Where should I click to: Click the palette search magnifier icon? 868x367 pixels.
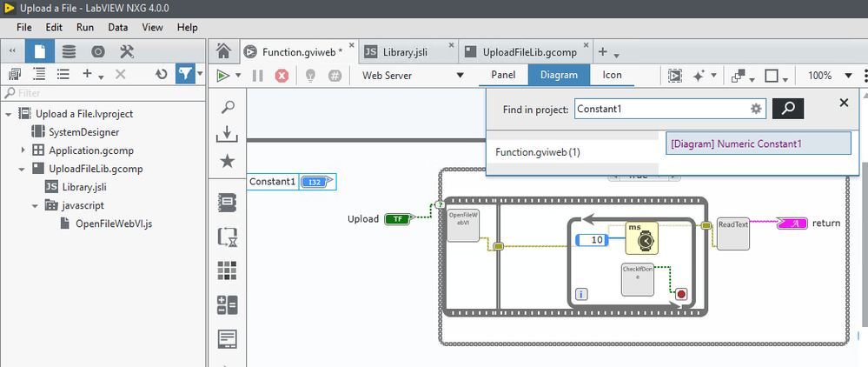(x=227, y=107)
